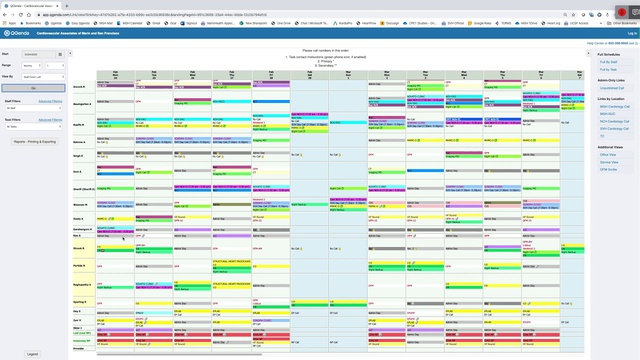This screenshot has width=640, height=360.
Task: Click the QGenda logo in the header
Action: 17,33
